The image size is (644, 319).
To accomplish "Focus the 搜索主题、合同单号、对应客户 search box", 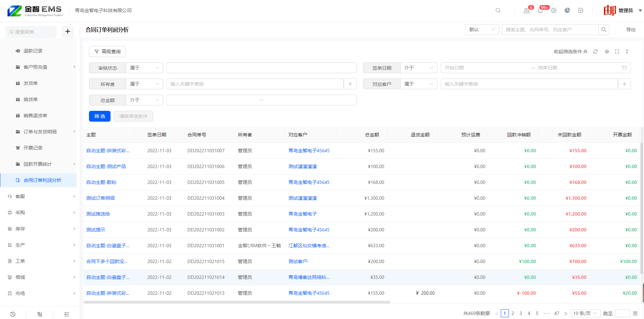I will point(550,30).
